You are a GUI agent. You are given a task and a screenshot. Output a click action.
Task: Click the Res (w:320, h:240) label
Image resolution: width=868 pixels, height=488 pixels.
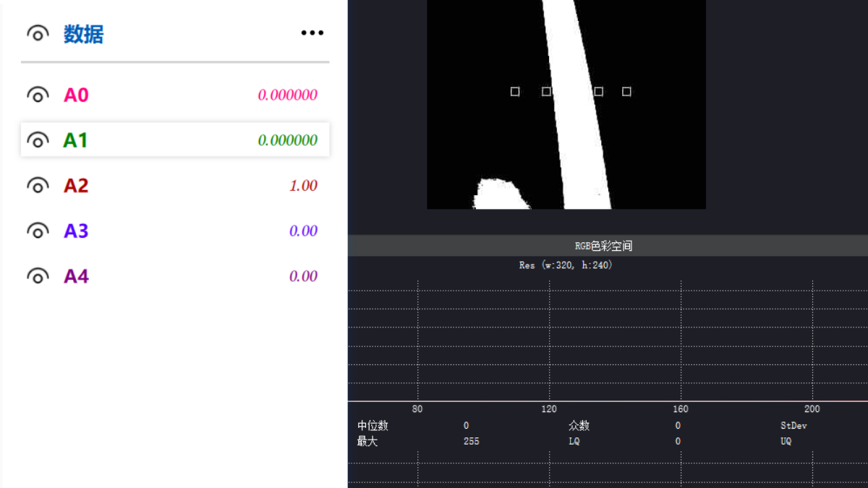566,265
